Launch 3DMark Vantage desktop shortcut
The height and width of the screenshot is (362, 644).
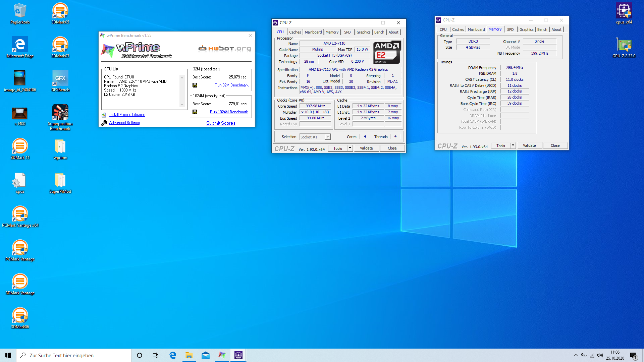(20, 285)
